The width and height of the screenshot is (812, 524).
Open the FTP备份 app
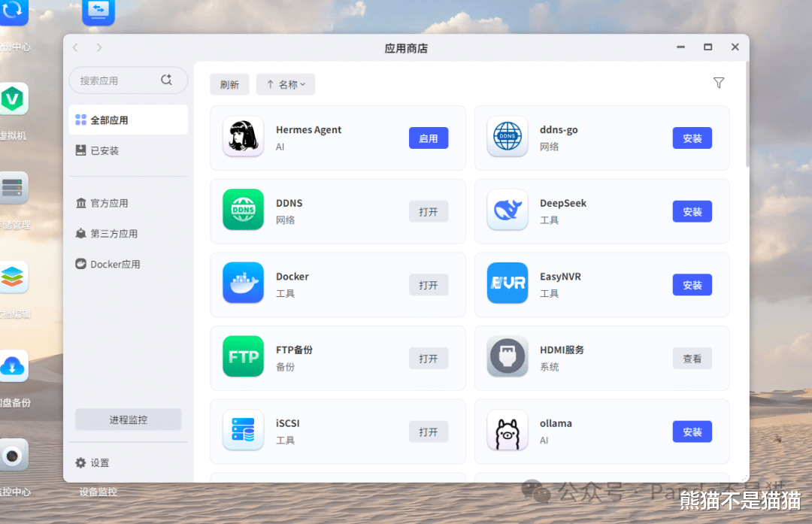[429, 359]
